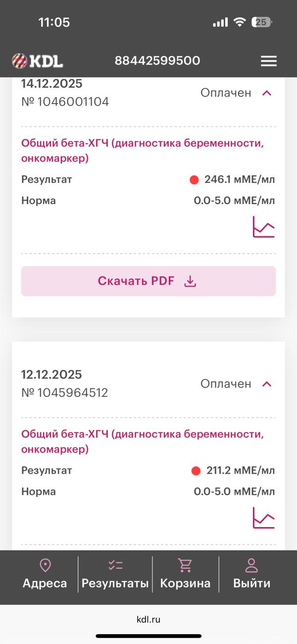The height and width of the screenshot is (644, 297).
Task: Tap the Адреса location pin icon
Action: click(45, 565)
